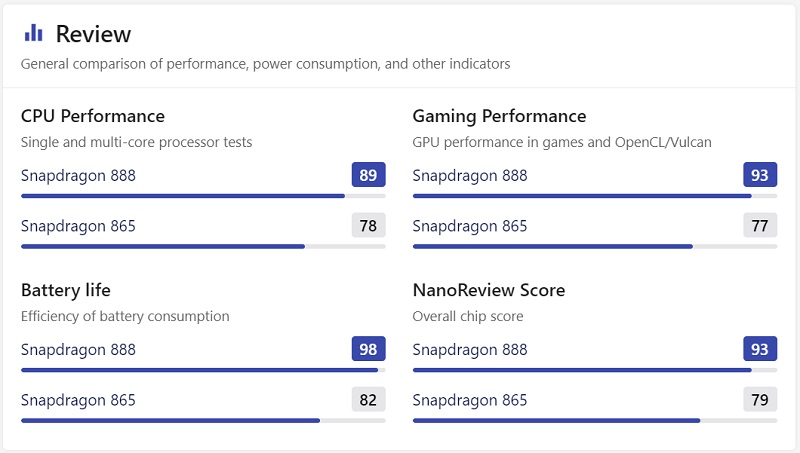Click the 77 gaming score badge
Viewport: 800px width, 453px height.
(760, 226)
